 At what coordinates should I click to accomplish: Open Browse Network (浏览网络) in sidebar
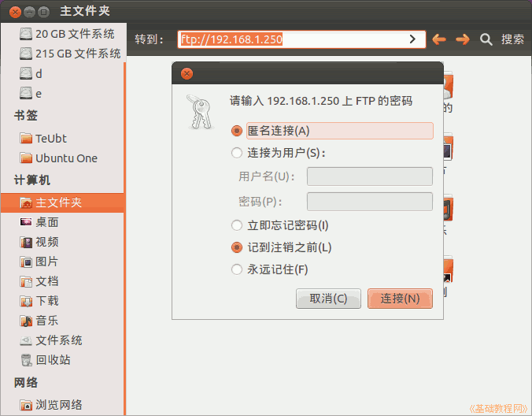58,405
